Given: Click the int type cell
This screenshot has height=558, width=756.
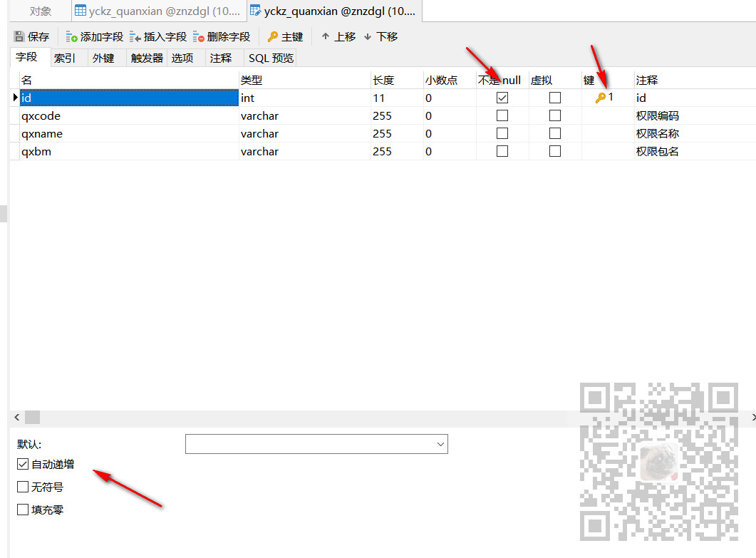Looking at the screenshot, I should click(305, 98).
